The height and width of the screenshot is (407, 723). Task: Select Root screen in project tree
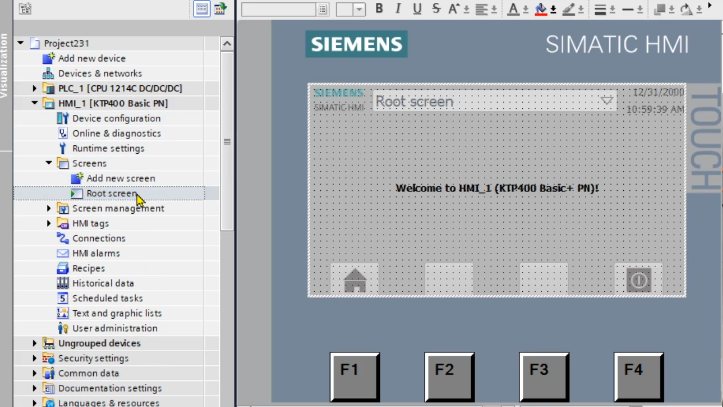point(112,194)
